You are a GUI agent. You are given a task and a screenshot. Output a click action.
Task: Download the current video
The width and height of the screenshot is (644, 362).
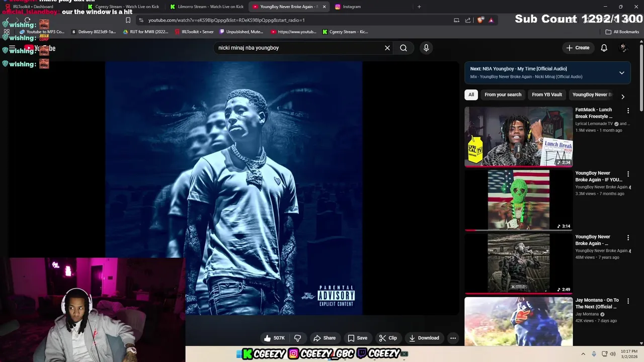coord(424,338)
